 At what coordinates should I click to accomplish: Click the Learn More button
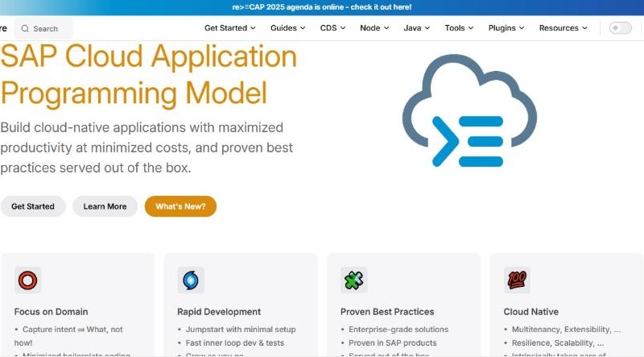pyautogui.click(x=105, y=206)
